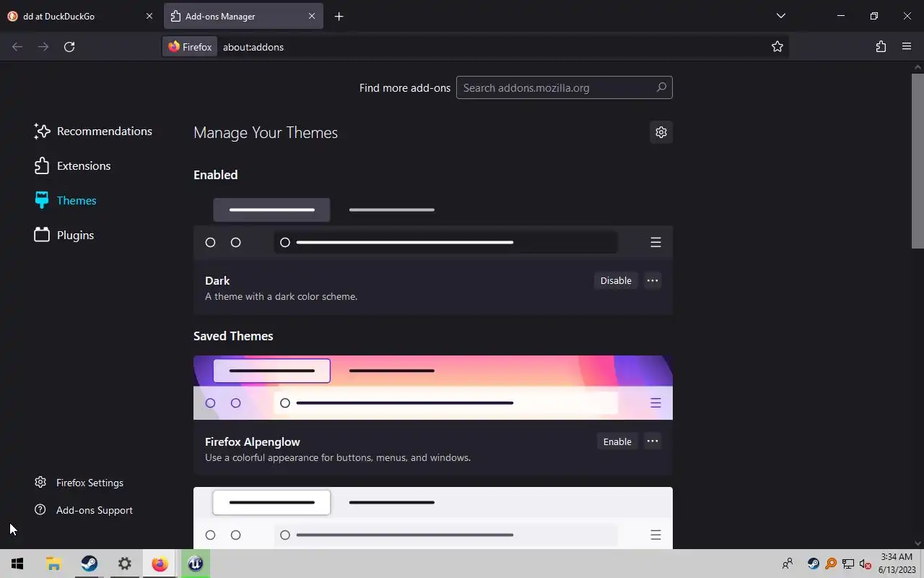924x578 pixels.
Task: Open the list all tabs dropdown
Action: tap(780, 16)
